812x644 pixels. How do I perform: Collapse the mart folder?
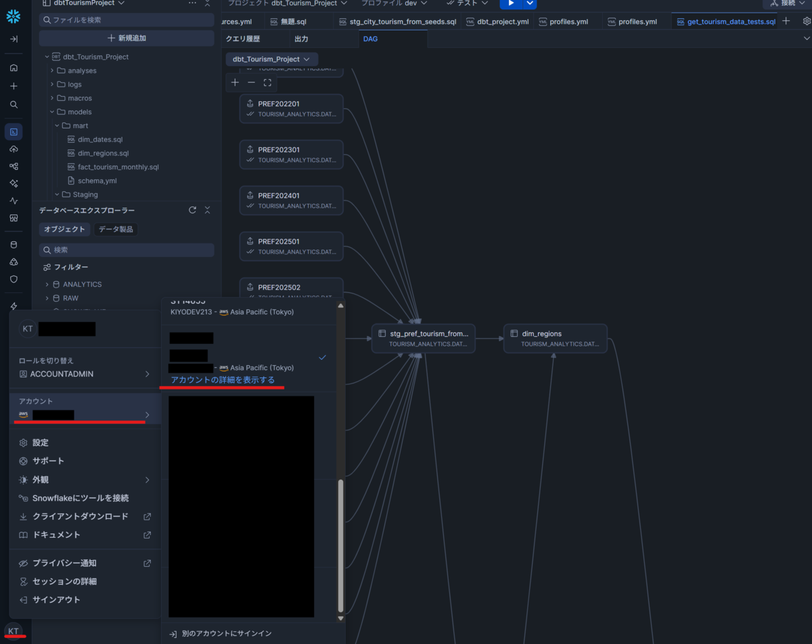(58, 126)
